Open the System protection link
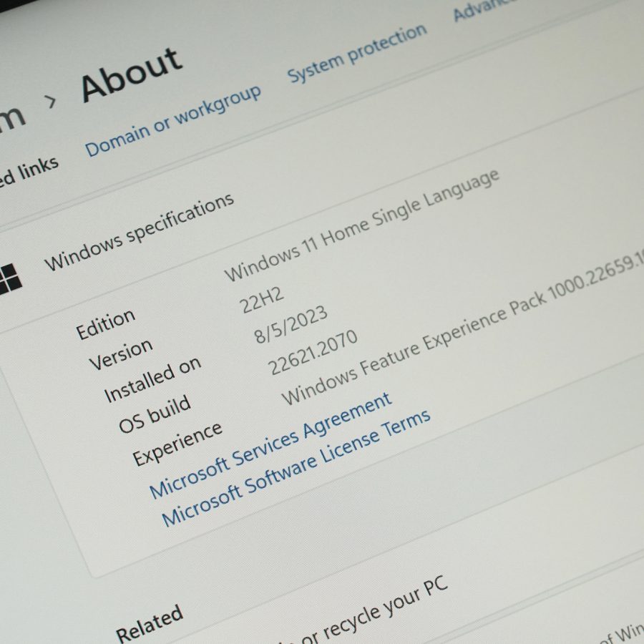Screen dimensions: 644x644 [357, 52]
